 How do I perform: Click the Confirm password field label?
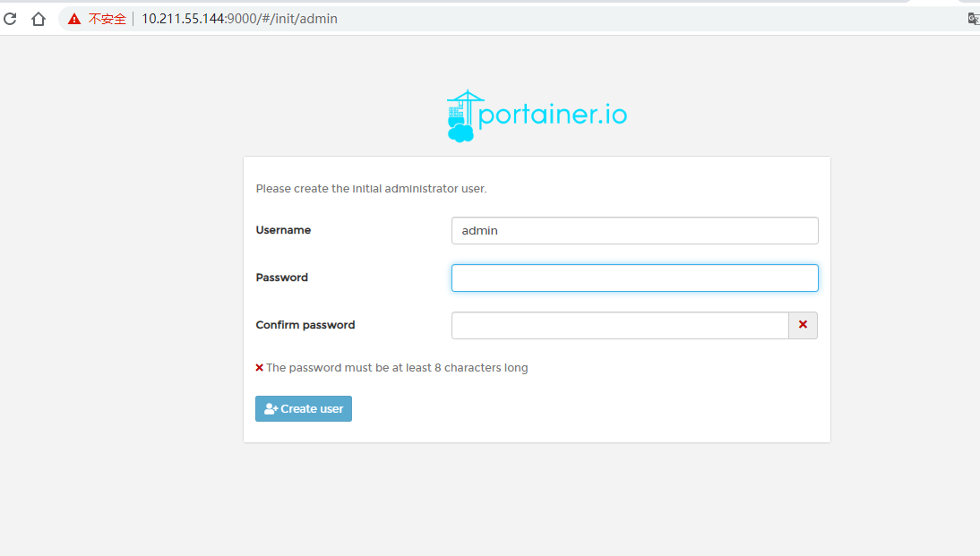click(x=305, y=325)
